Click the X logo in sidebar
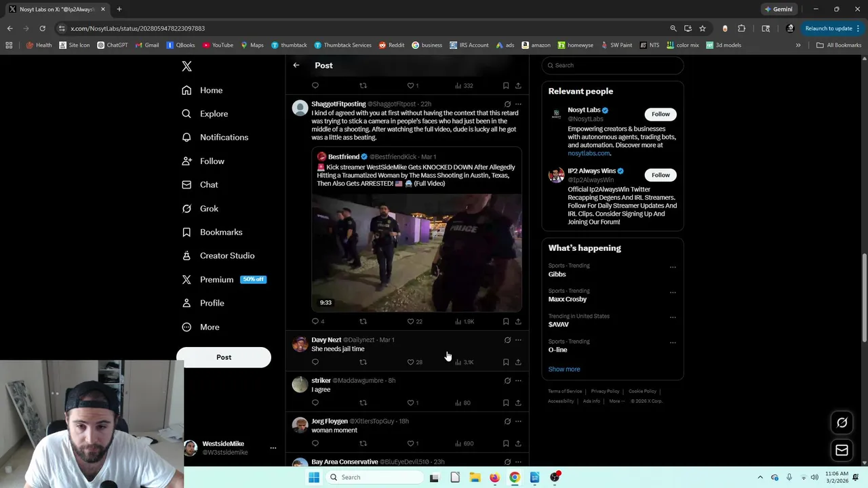This screenshot has height=488, width=868. (x=186, y=66)
